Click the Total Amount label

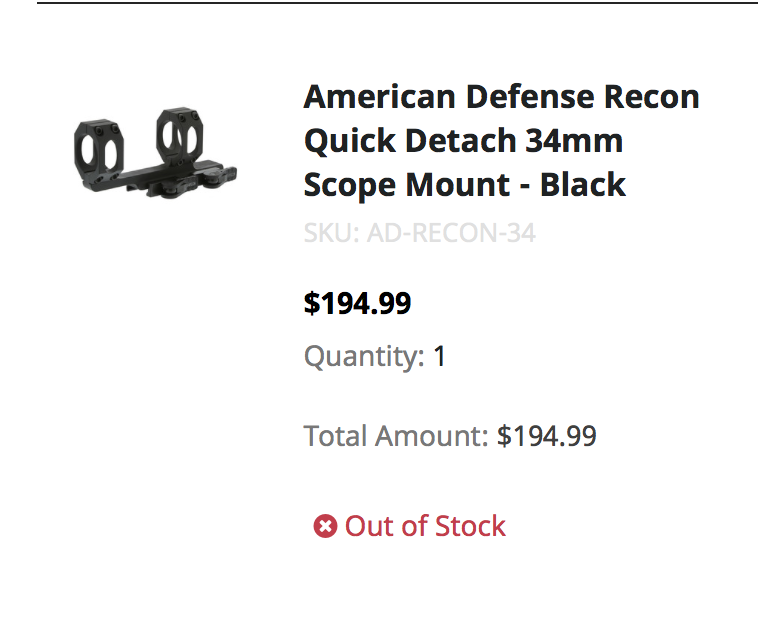pyautogui.click(x=395, y=437)
